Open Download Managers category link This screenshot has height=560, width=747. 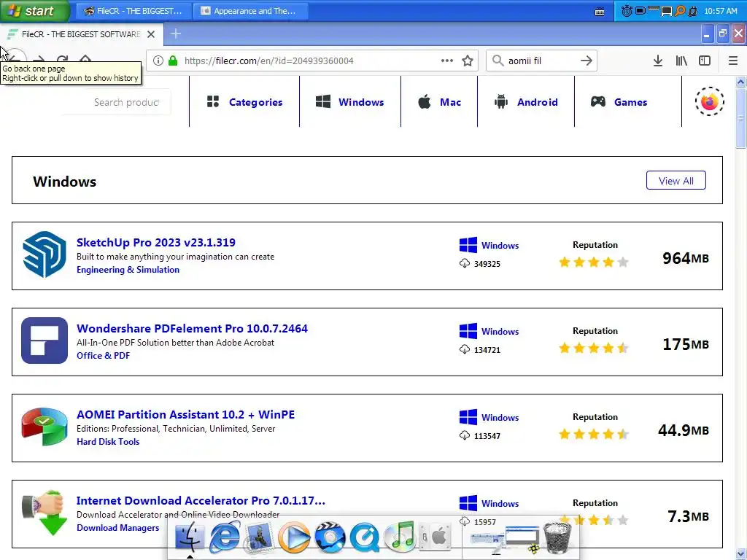pyautogui.click(x=118, y=528)
